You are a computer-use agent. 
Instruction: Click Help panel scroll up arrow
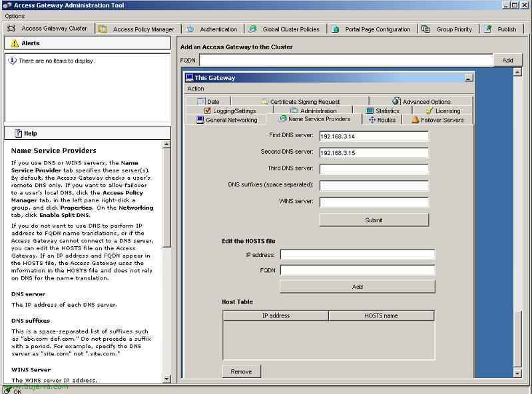click(166, 144)
